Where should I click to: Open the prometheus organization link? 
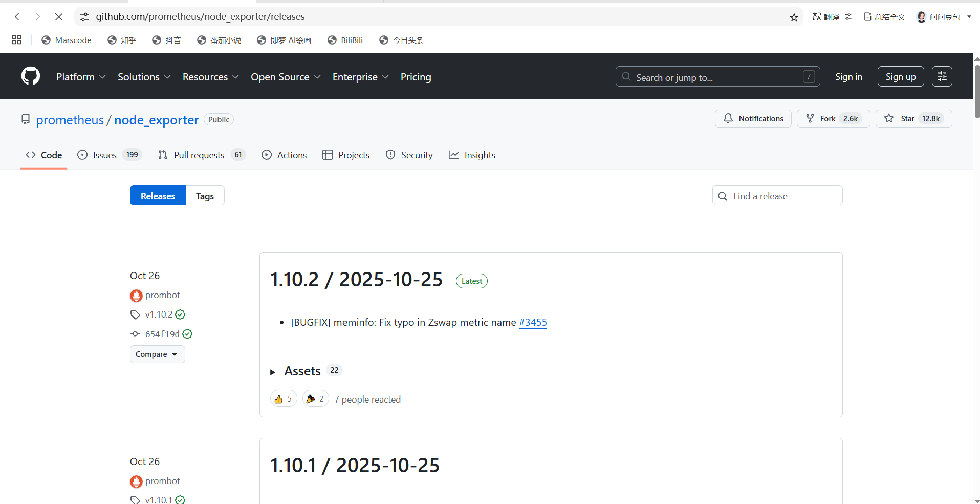(70, 120)
